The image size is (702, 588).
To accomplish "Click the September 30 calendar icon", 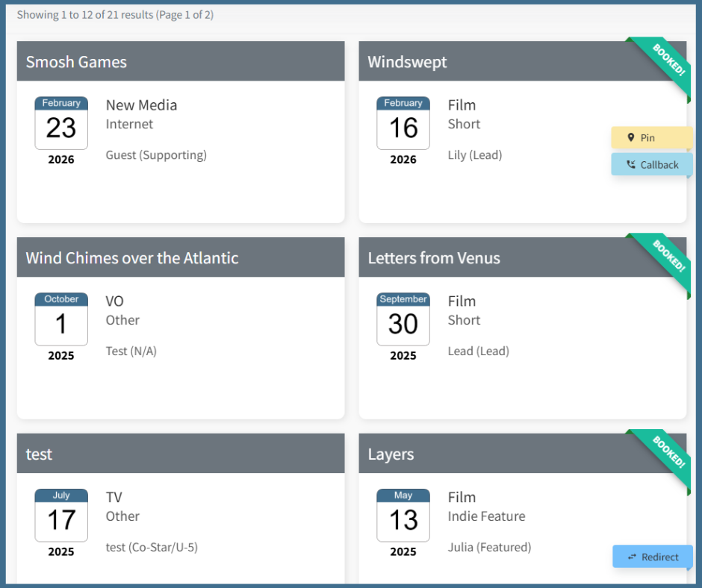I will (x=403, y=319).
